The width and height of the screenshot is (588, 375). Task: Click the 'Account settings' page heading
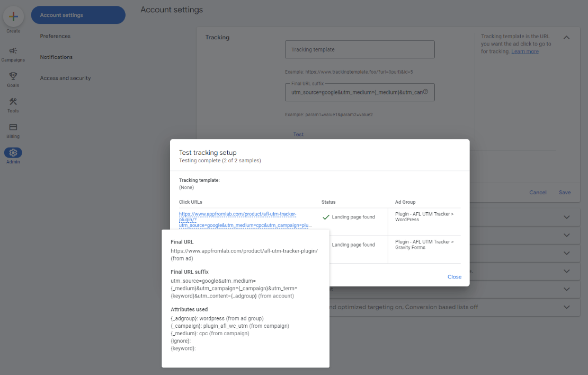pyautogui.click(x=172, y=10)
